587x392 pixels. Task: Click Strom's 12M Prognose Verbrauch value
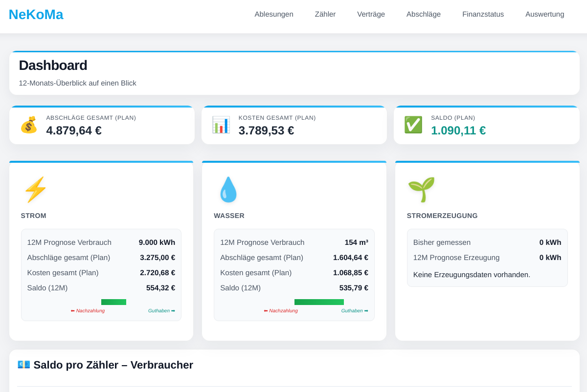tap(157, 242)
